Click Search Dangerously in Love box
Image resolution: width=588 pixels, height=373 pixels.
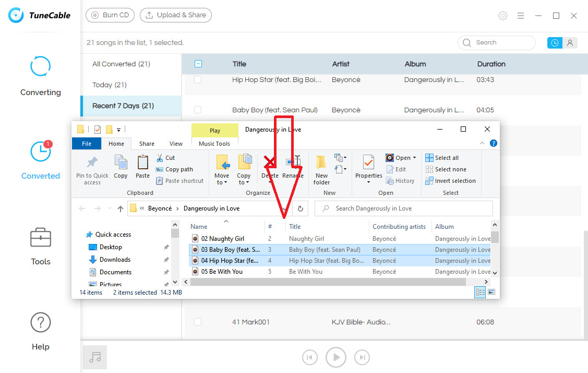pyautogui.click(x=403, y=208)
